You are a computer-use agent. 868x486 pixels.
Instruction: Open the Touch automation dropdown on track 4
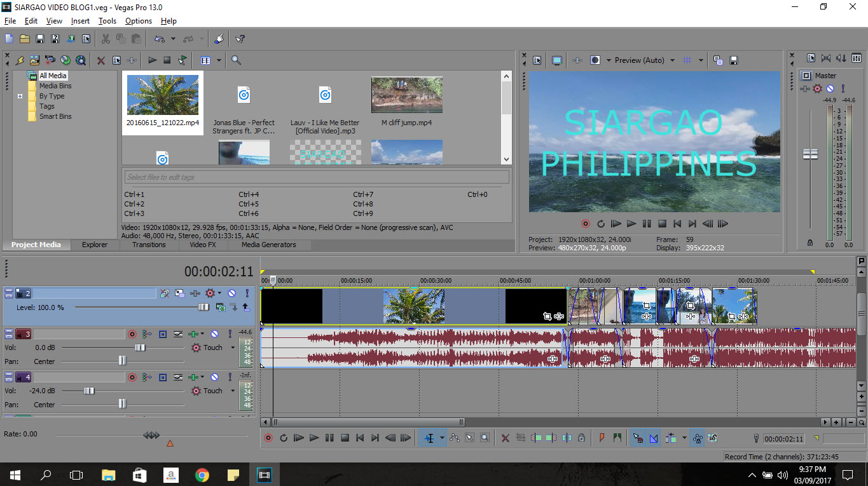click(233, 391)
